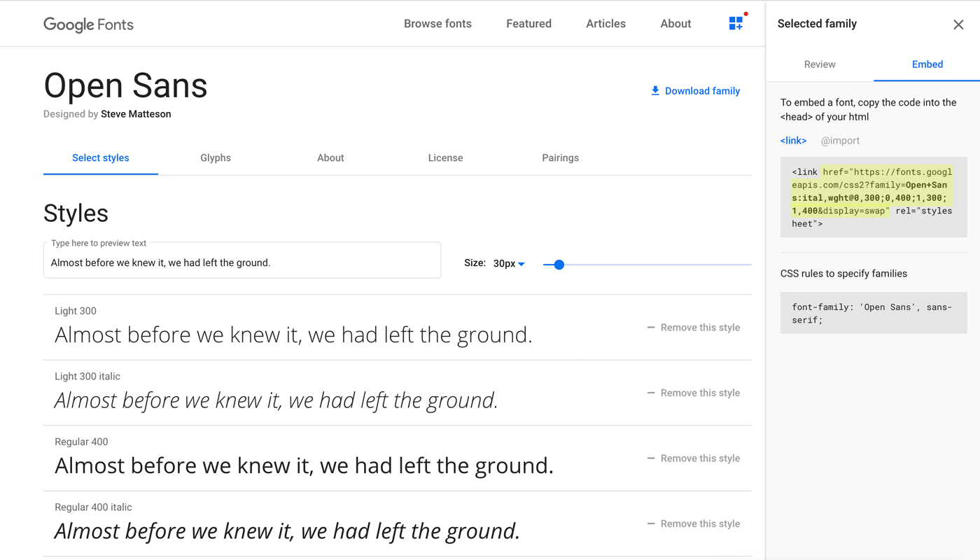Choose the @import embed option
Screen dimensions: 980x560
pos(840,141)
